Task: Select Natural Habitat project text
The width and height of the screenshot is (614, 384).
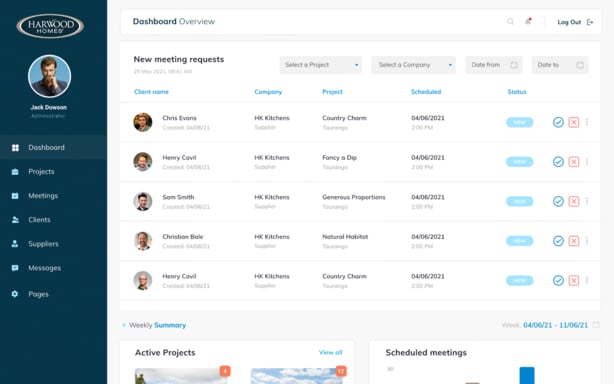Action: pyautogui.click(x=345, y=237)
